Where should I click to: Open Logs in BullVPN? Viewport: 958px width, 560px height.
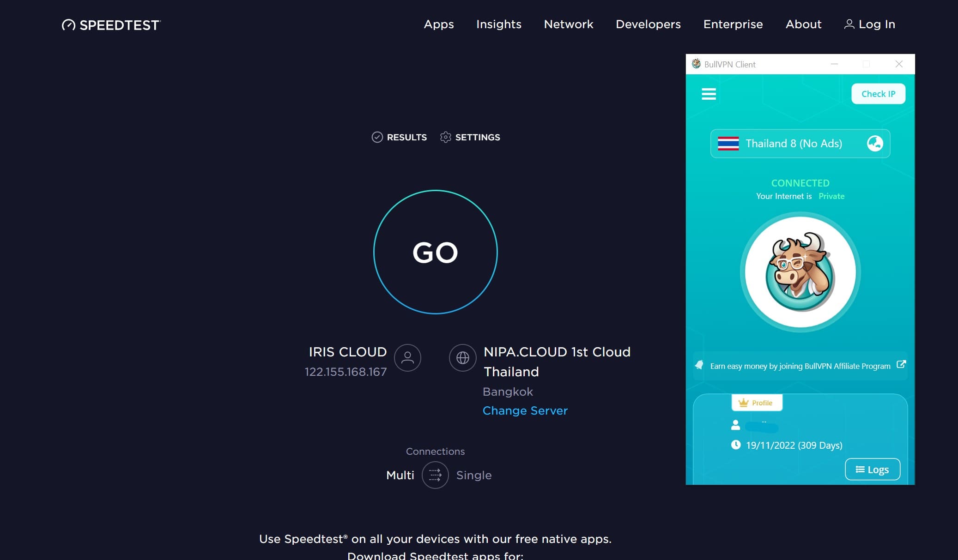coord(873,470)
